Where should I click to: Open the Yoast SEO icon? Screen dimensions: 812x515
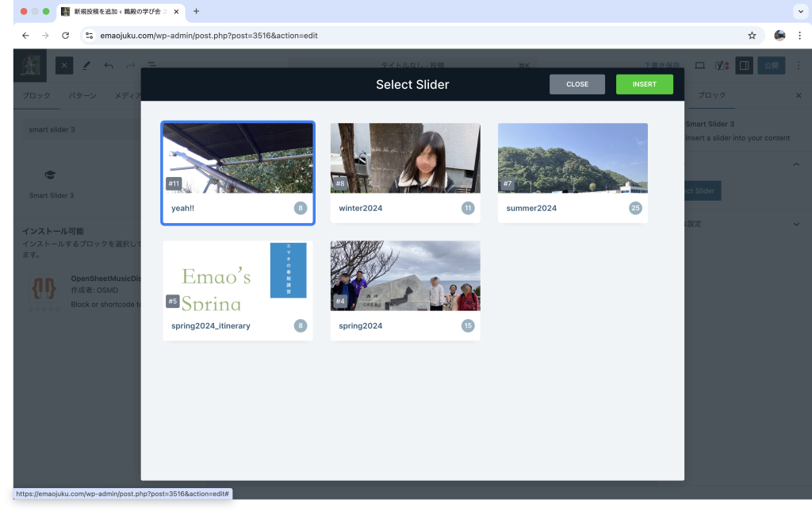[x=722, y=65]
